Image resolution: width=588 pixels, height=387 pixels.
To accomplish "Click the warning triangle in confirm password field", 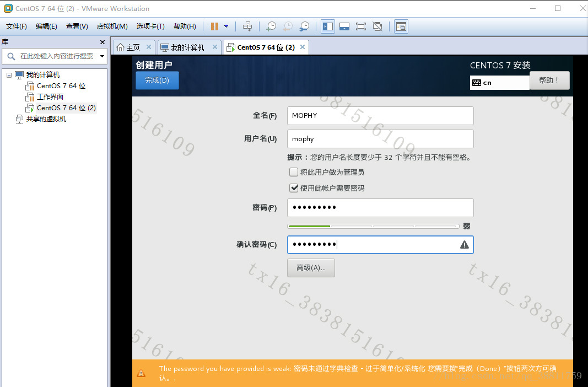I will tap(464, 245).
